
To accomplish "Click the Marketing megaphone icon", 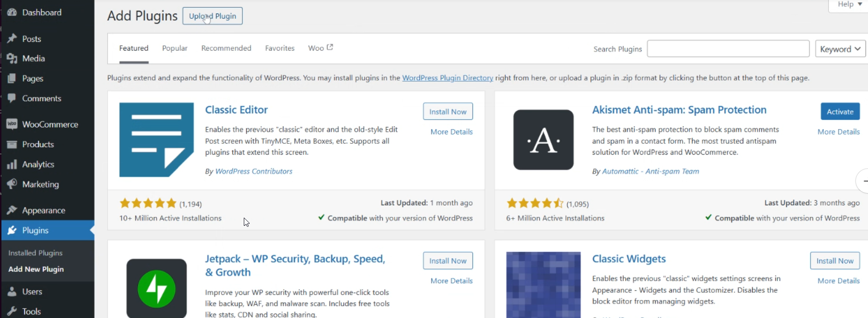I will point(12,184).
